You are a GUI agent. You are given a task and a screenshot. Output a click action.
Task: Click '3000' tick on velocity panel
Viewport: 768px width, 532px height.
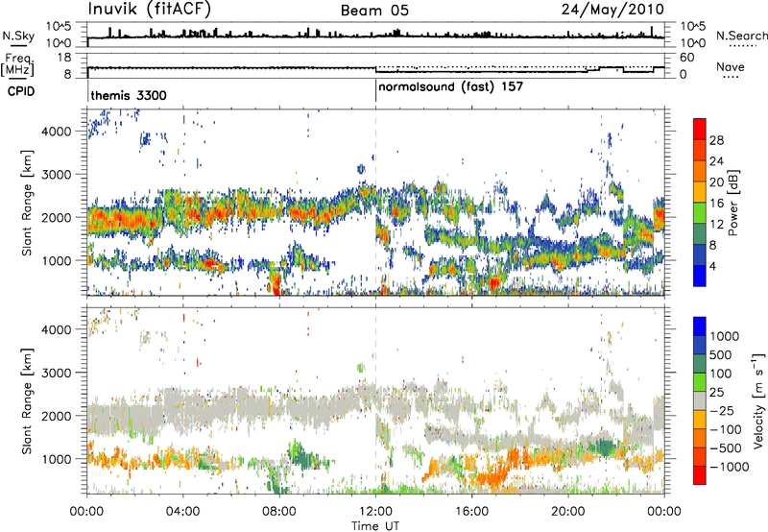[56, 373]
